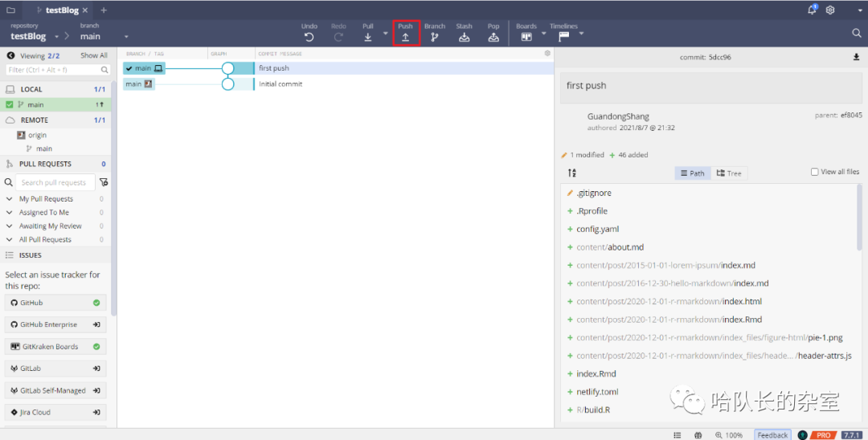Toggle the file sort order icon
The width and height of the screenshot is (868, 440).
click(x=572, y=173)
